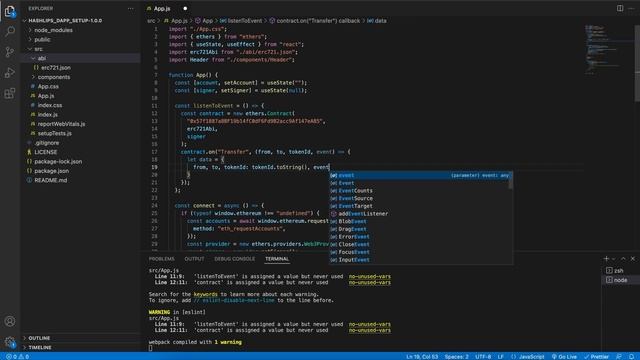Screen dimensions: 640x360
Task: Open the .gitignore file
Action: click(x=47, y=143)
